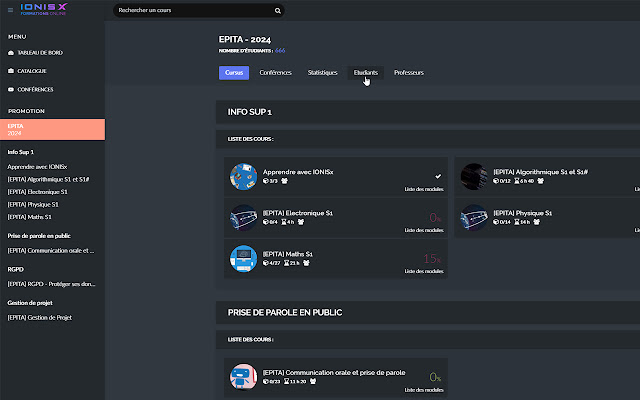
Task: Open Tableau de bord menu entry
Action: (x=40, y=53)
